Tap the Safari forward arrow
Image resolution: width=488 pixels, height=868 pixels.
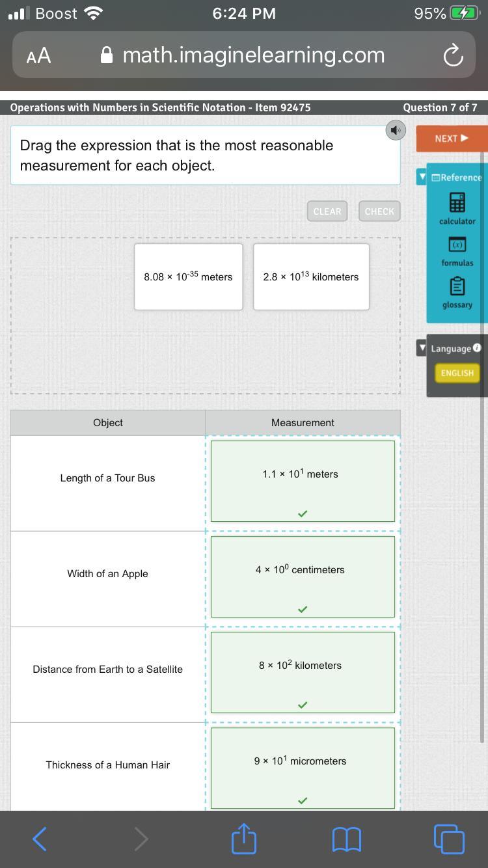[x=141, y=839]
